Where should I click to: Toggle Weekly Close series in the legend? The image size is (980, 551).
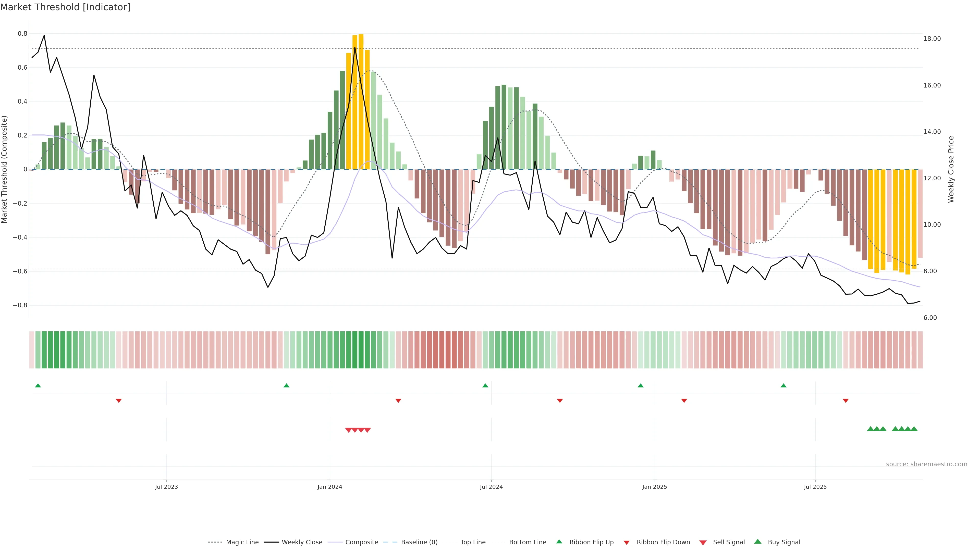(x=302, y=542)
